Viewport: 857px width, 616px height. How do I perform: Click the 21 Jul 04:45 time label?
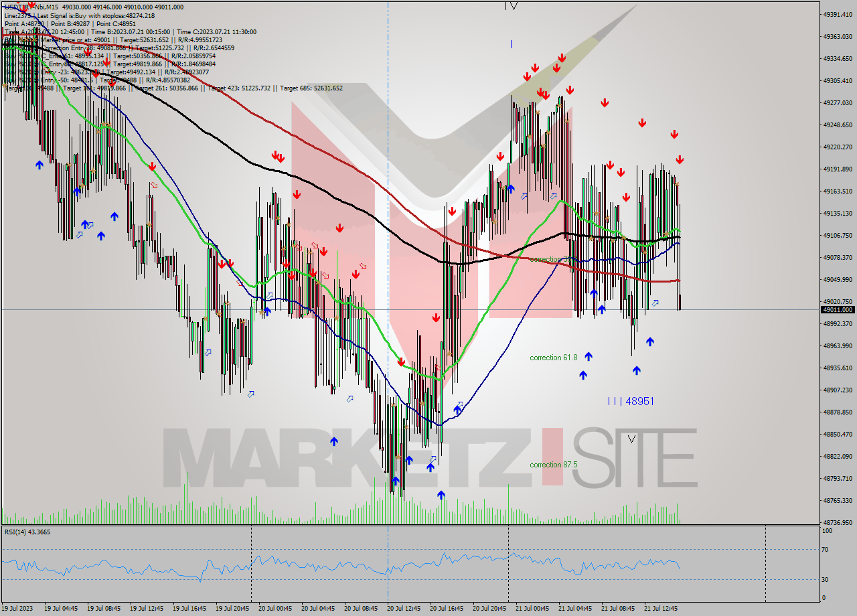575,609
